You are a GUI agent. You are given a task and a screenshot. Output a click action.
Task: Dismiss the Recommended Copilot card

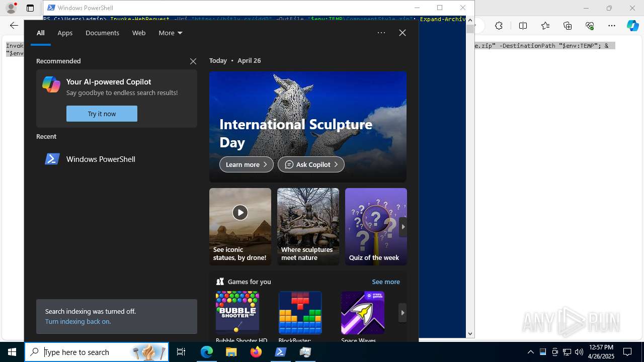[x=193, y=61]
